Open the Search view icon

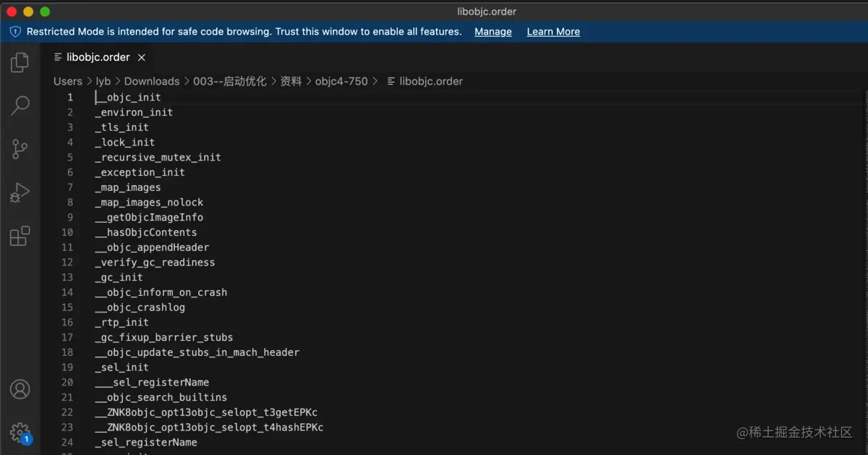20,106
